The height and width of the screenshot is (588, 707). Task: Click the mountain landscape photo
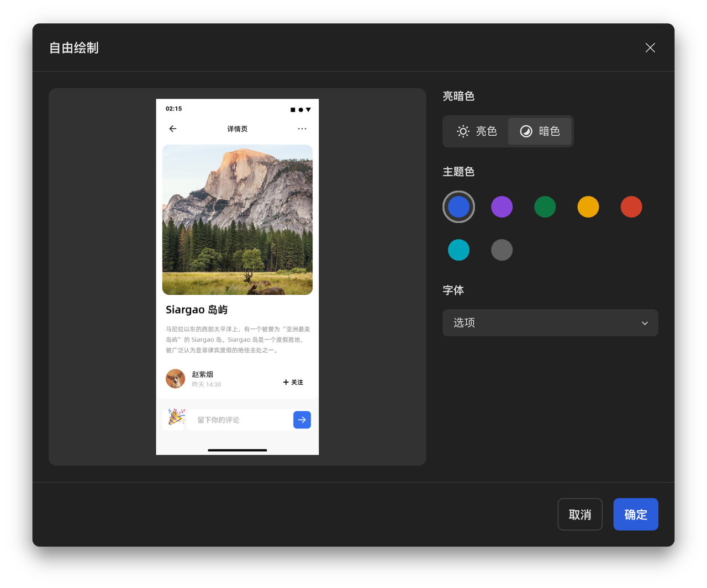(x=238, y=220)
